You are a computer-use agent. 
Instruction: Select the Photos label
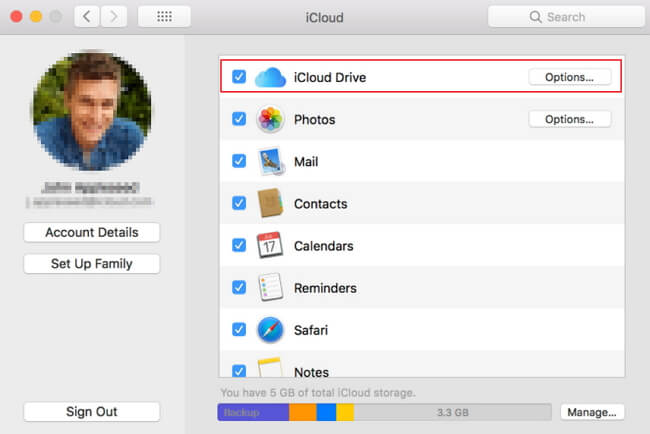point(315,120)
